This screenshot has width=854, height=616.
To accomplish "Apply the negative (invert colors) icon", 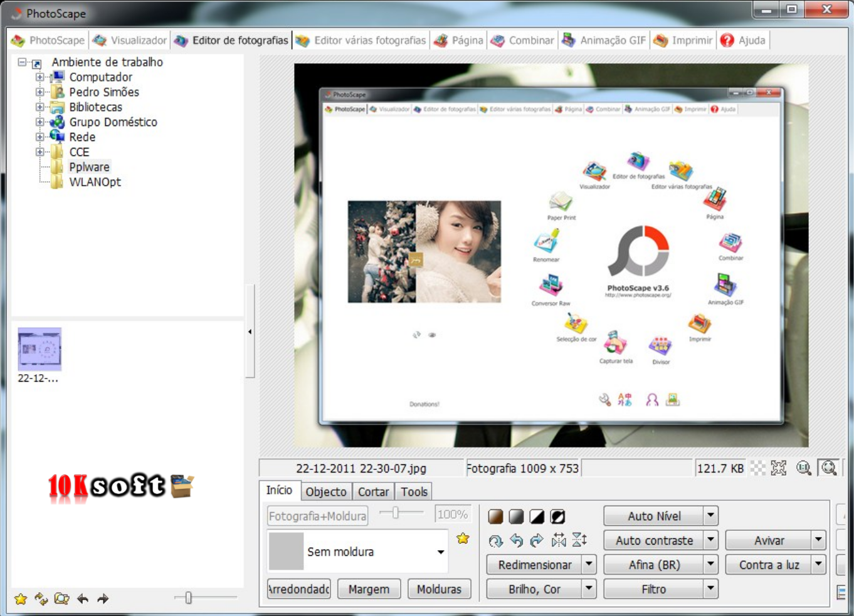I will click(x=557, y=516).
